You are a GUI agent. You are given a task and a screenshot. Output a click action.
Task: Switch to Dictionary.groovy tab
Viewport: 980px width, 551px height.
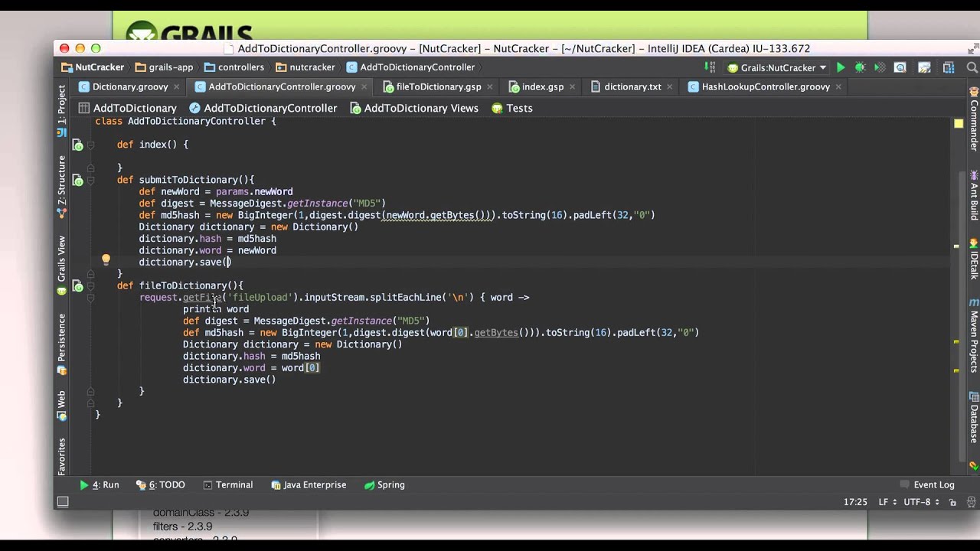pos(129,87)
